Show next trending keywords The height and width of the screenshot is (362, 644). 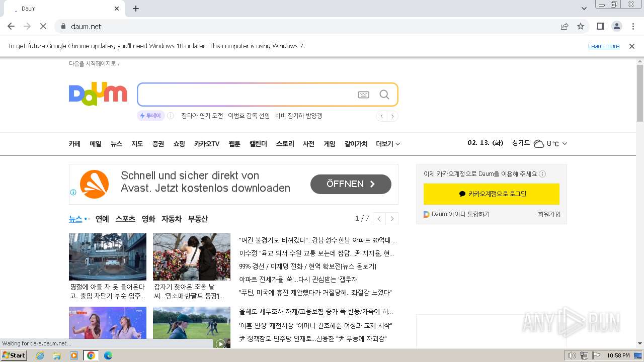pyautogui.click(x=393, y=116)
